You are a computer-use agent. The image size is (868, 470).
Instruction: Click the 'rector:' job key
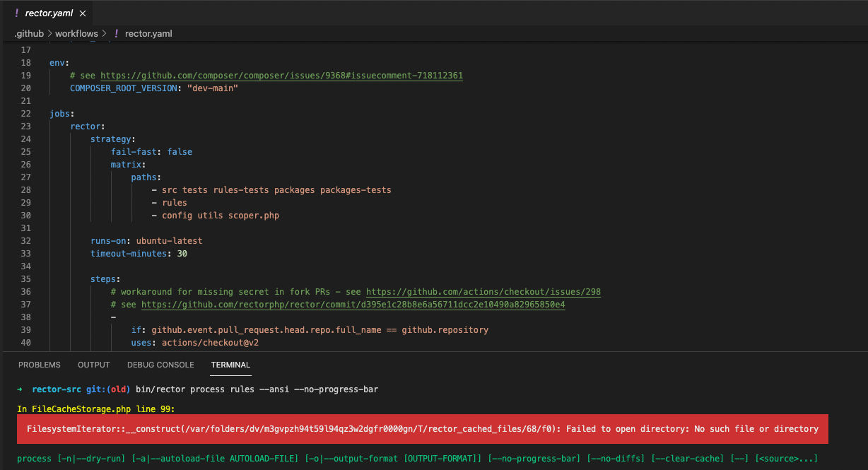(88, 127)
